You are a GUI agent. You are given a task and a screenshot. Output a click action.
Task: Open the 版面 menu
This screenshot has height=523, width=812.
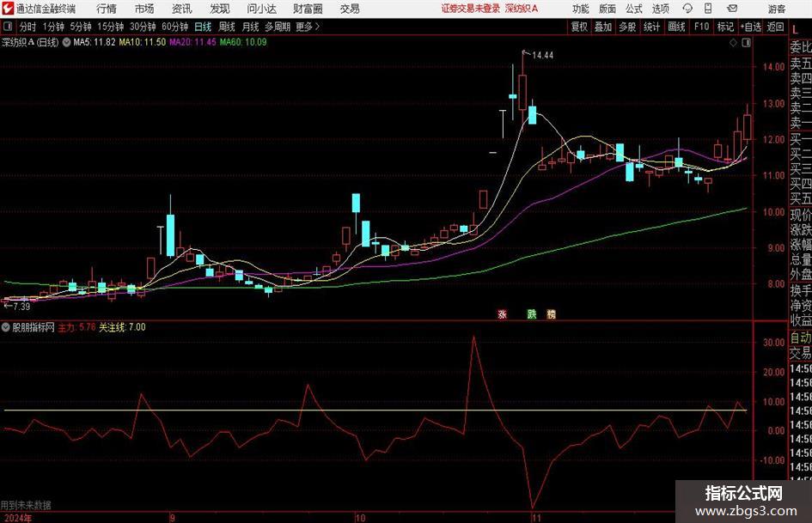click(607, 9)
